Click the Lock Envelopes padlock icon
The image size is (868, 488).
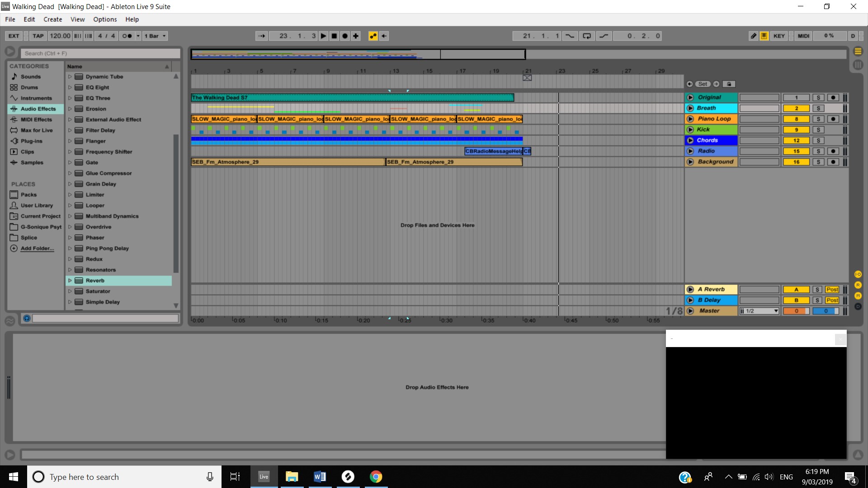click(729, 84)
